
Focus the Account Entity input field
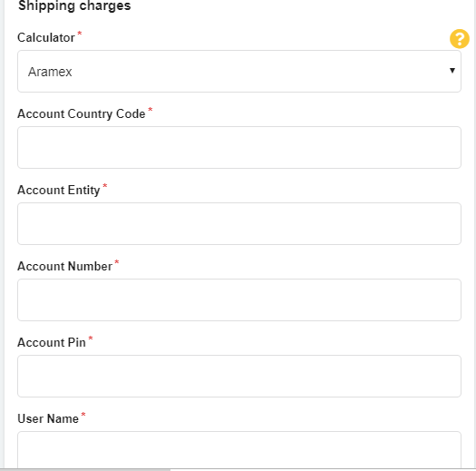click(x=239, y=224)
